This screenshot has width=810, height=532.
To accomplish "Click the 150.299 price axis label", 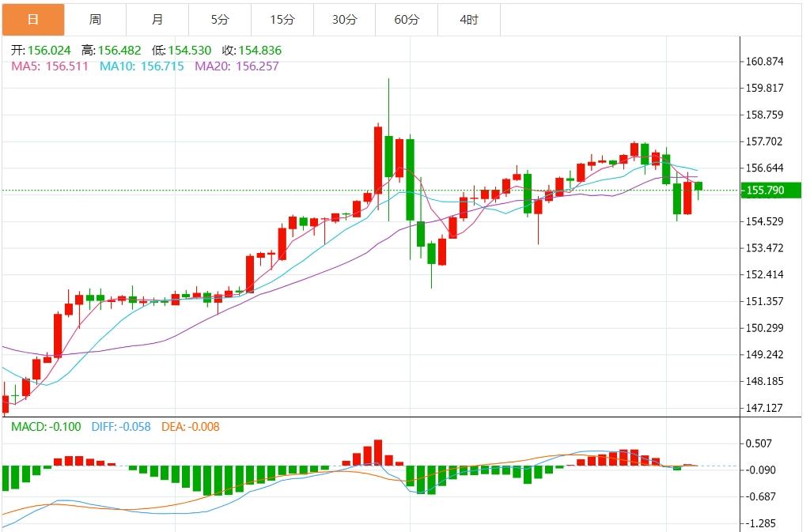I will (x=765, y=328).
